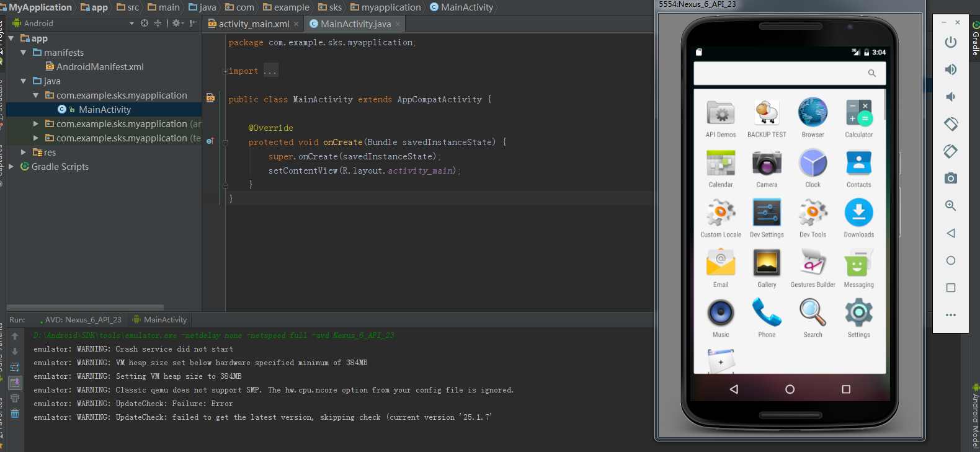The image size is (980, 452).
Task: Toggle soft-wrap in Run console
Action: [x=15, y=367]
